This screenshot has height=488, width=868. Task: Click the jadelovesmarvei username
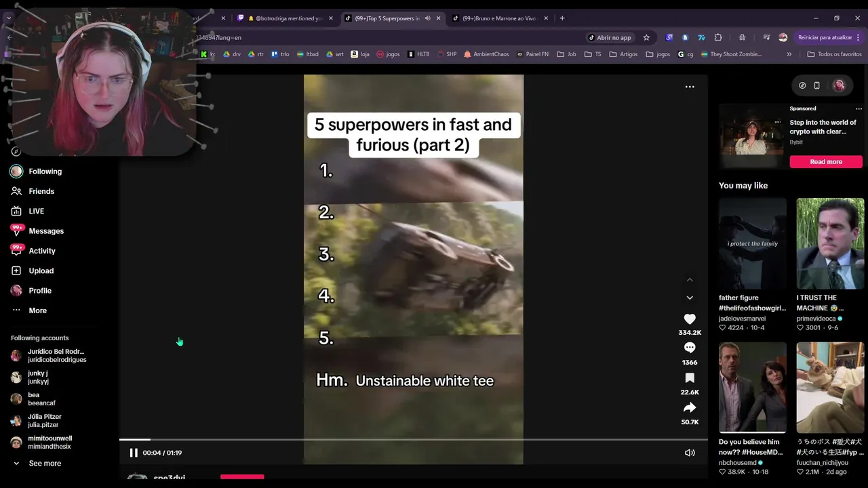point(743,319)
